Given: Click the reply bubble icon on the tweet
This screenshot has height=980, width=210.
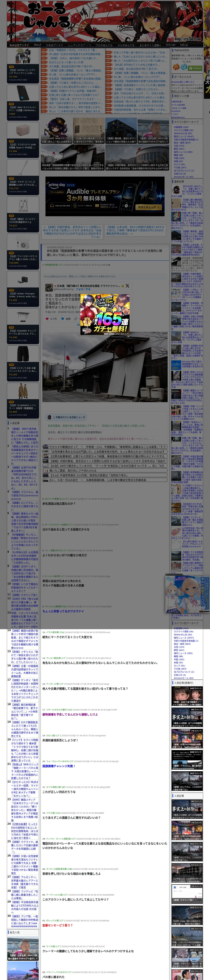Looking at the screenshot, I should [x=62, y=319].
